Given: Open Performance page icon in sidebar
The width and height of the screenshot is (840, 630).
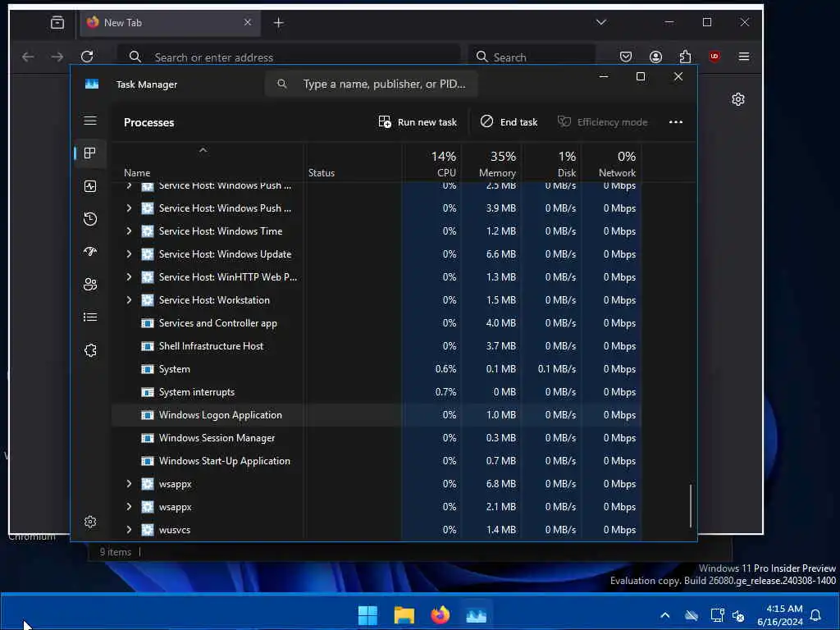Looking at the screenshot, I should tap(90, 186).
